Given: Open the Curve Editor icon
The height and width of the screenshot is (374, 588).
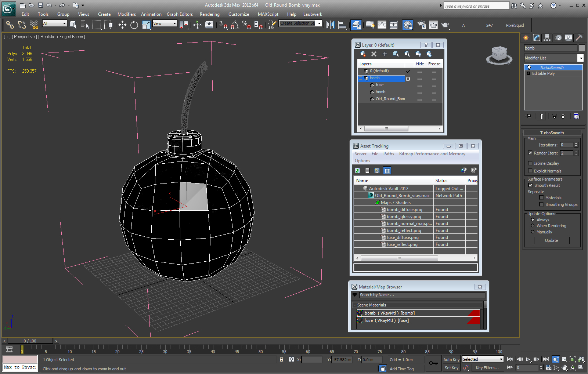Looking at the screenshot, I should pos(382,25).
